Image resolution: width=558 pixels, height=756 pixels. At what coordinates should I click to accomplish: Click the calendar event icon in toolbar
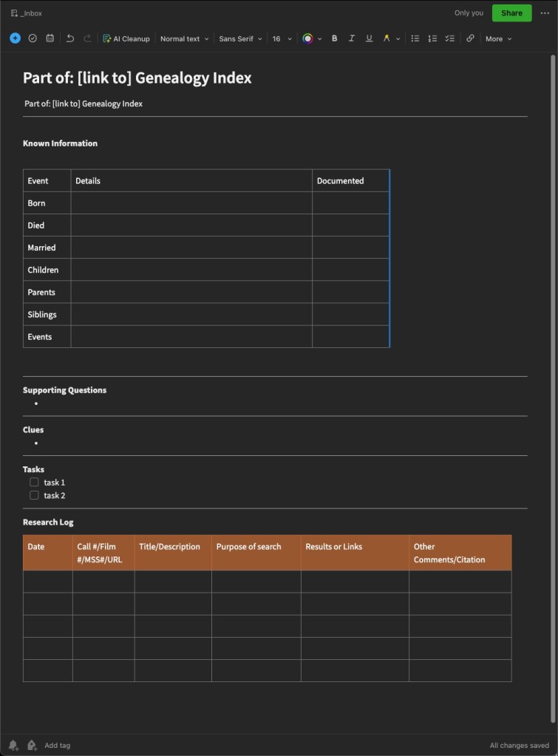tap(50, 38)
